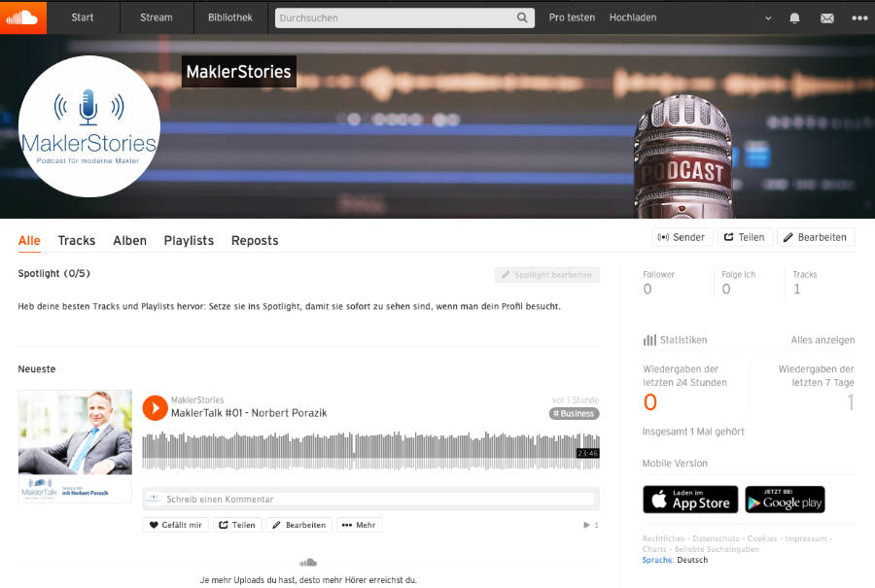The height and width of the screenshot is (588, 875).
Task: Focus the Durchsuchen search field
Action: tap(404, 17)
